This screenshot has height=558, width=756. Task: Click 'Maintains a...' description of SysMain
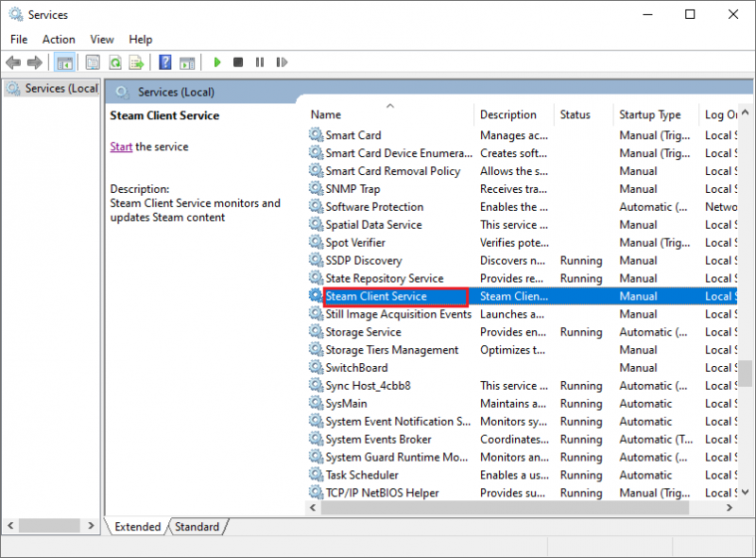pos(513,403)
